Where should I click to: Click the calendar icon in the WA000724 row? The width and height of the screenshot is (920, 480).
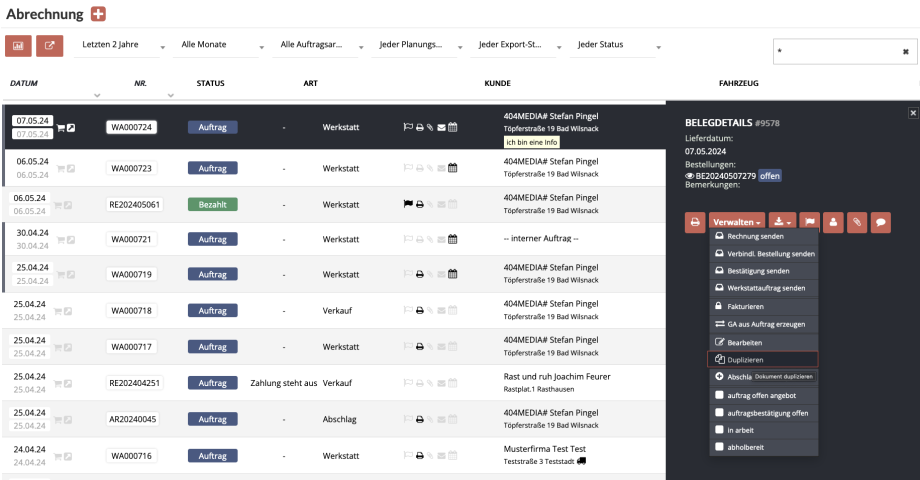(x=453, y=127)
